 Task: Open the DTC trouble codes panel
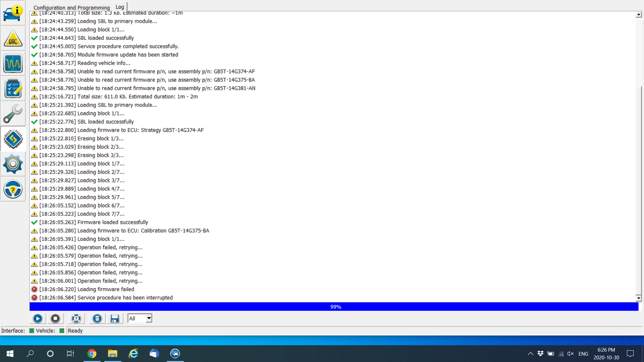pyautogui.click(x=13, y=38)
